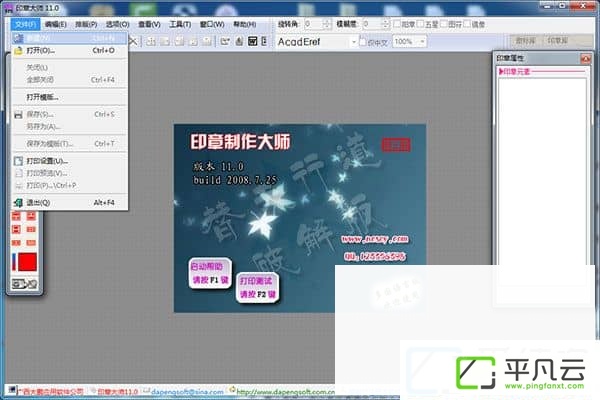Screen dimensions: 600x400
Task: Open the 编辑(E) menu
Action: [x=55, y=24]
